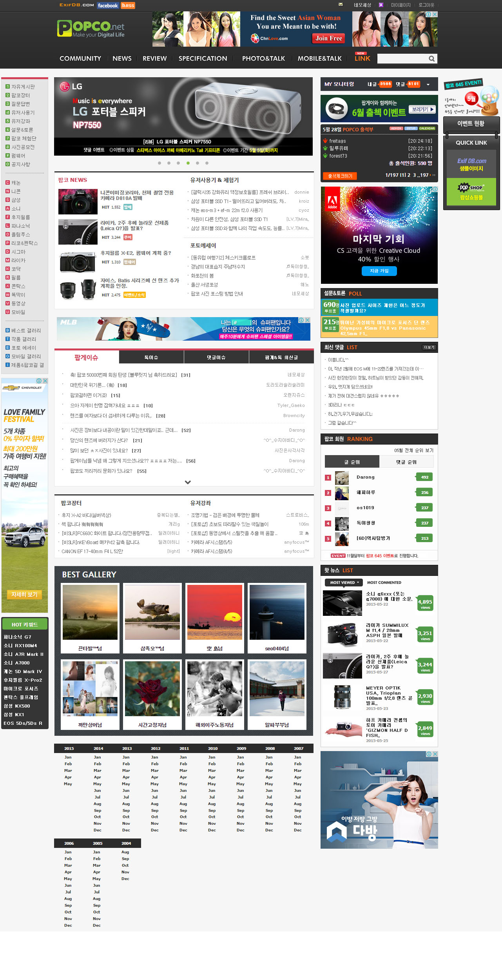Click the purple A icon beside 마이페이지
Viewport: 502px width, 980px height.
pyautogui.click(x=381, y=5)
